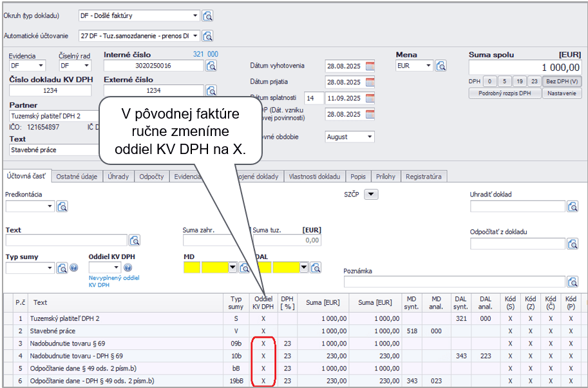
Task: Click the Suma spolu amount field
Action: click(x=525, y=68)
